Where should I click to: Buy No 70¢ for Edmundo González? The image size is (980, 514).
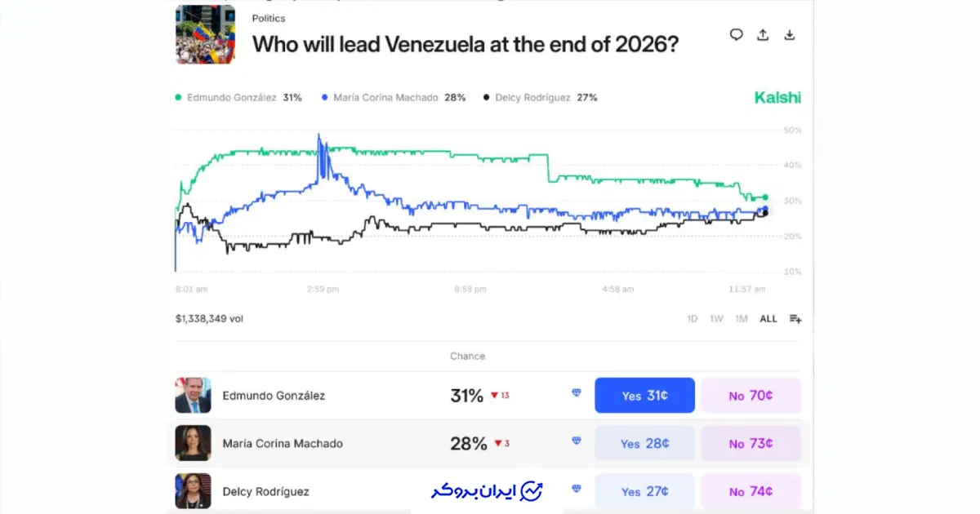point(751,396)
